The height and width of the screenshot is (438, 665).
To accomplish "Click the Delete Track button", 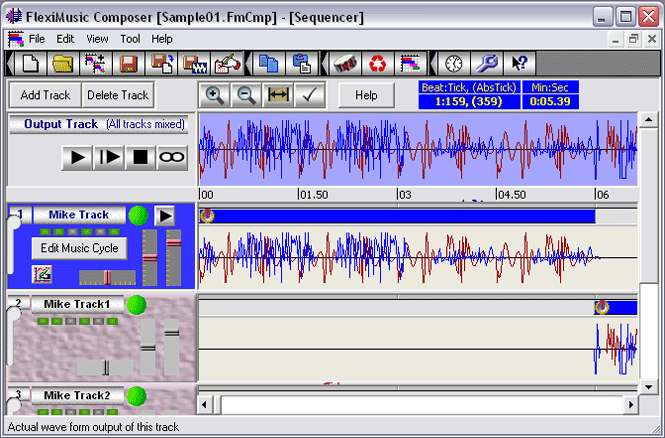I will point(117,95).
